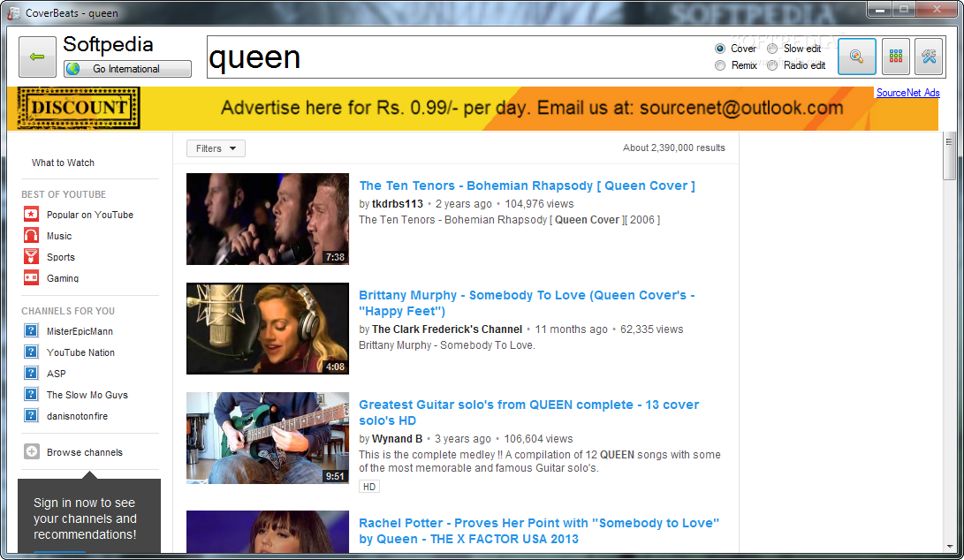964x560 pixels.
Task: Select the Radio edit radio option
Action: coord(772,65)
